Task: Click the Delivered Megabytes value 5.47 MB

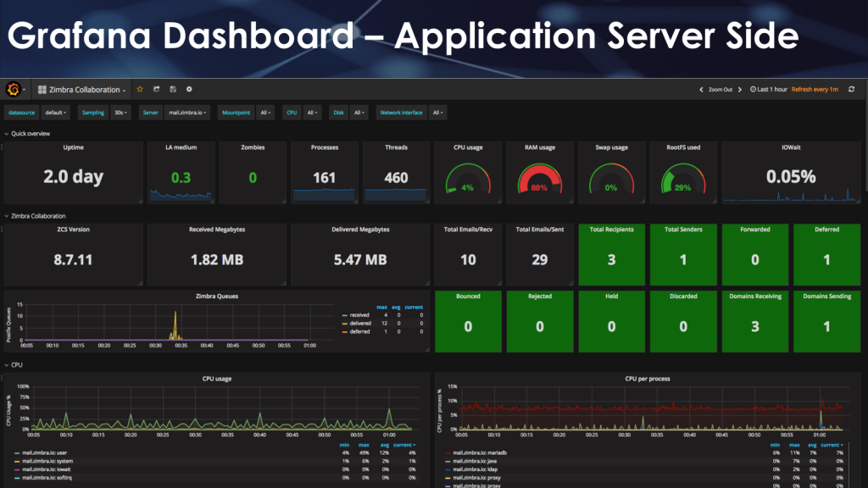Action: (x=360, y=259)
